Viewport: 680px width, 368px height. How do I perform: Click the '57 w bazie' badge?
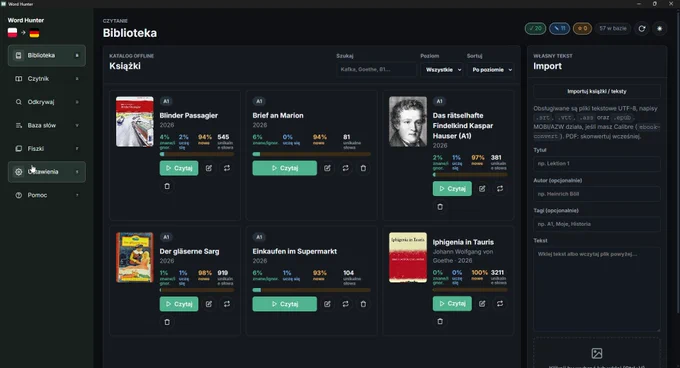point(613,29)
